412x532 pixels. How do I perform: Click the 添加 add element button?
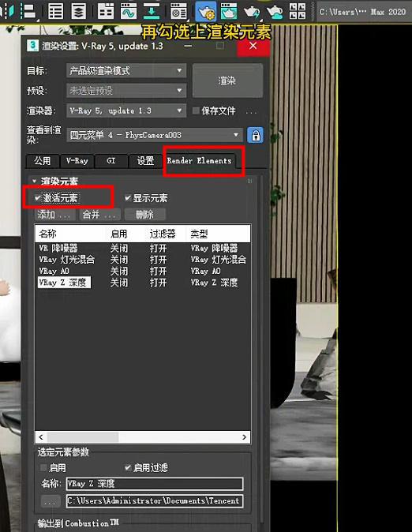(55, 215)
